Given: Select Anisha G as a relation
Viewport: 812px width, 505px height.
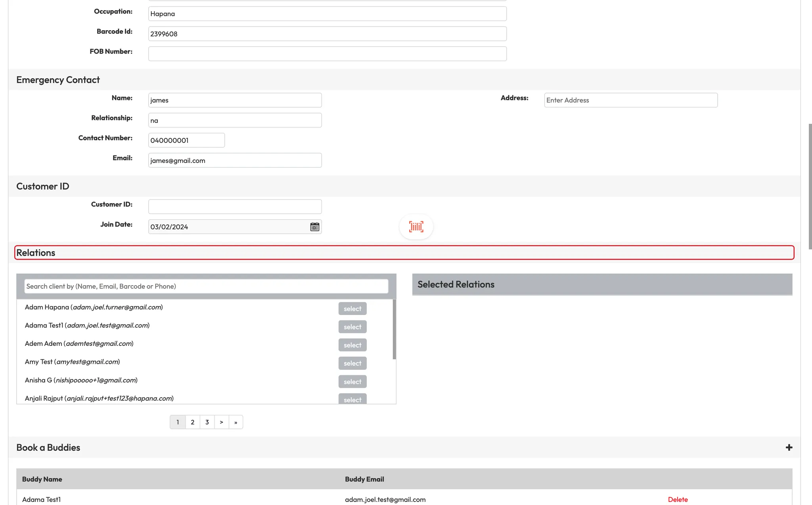Looking at the screenshot, I should coord(352,382).
